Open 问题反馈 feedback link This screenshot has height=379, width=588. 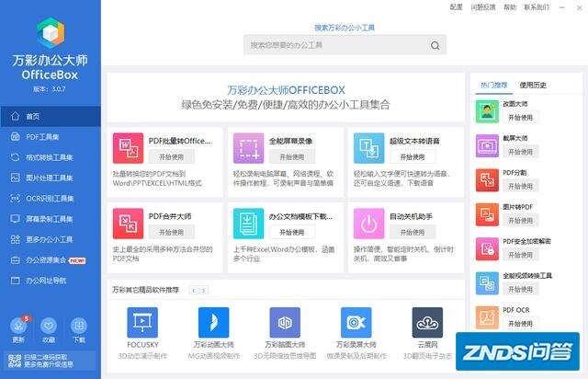483,7
